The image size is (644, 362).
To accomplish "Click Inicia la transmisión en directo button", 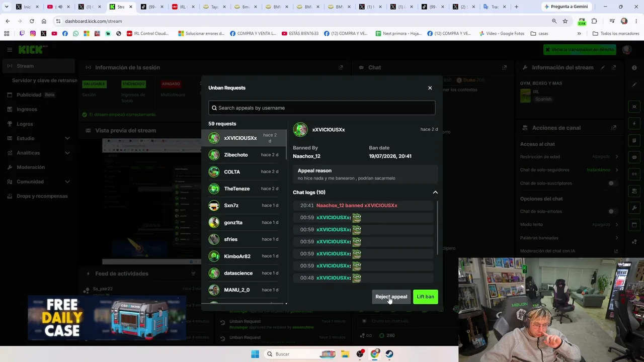I will click(579, 50).
